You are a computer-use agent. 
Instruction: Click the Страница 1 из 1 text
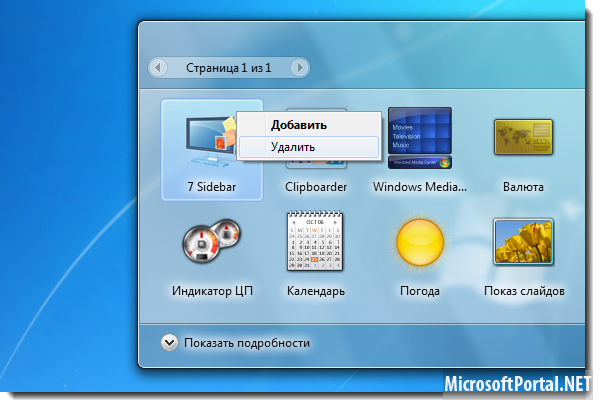228,68
